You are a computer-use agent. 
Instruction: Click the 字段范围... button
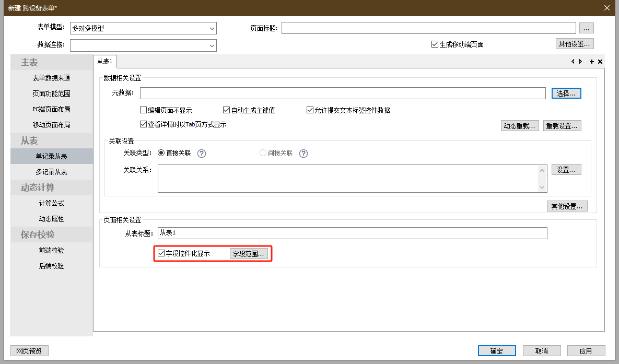tap(249, 254)
